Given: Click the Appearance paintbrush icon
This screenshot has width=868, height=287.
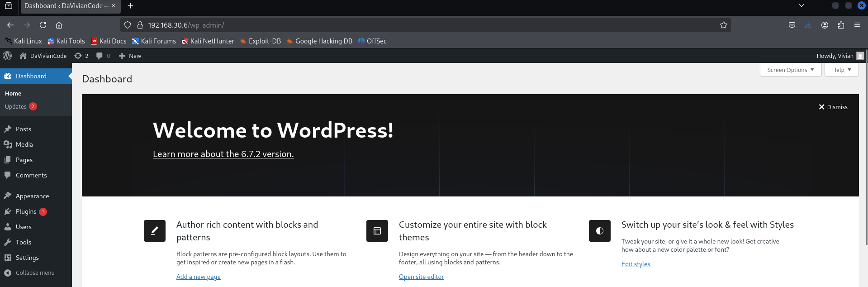Looking at the screenshot, I should click(x=8, y=196).
